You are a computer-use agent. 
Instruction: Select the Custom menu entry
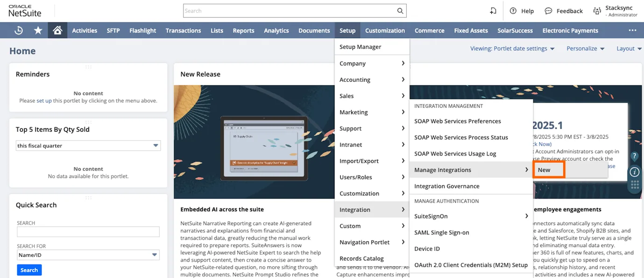(372, 226)
